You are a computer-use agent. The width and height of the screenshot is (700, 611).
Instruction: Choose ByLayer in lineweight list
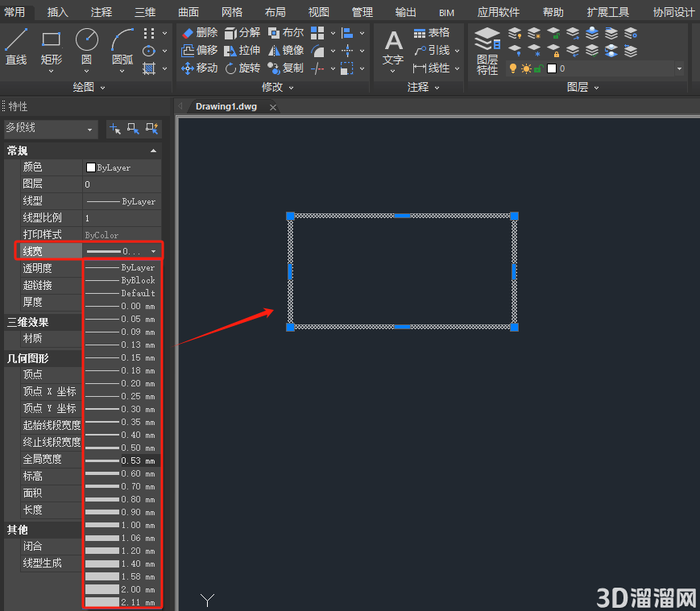click(121, 267)
